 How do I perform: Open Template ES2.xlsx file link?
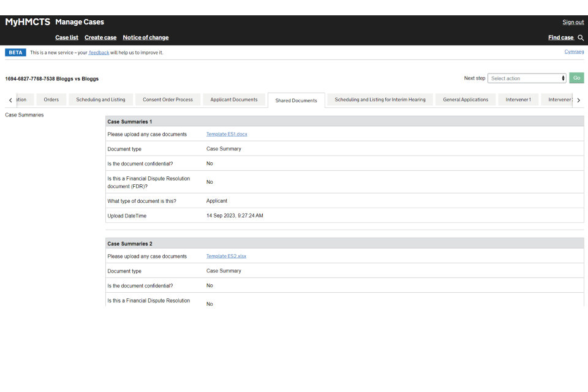pos(226,257)
